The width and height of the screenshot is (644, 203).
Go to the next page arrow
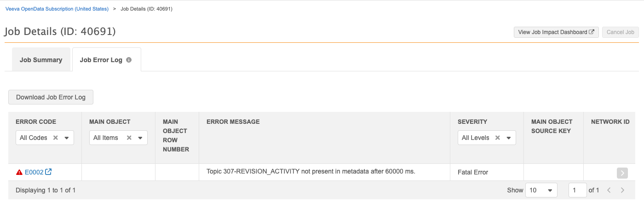point(622,190)
